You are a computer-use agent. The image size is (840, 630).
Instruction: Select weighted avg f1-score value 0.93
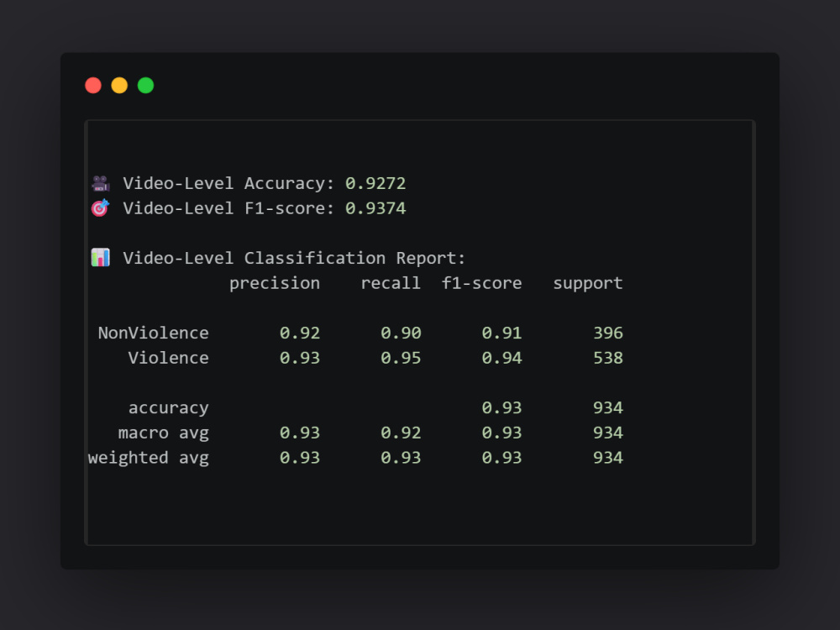point(501,458)
